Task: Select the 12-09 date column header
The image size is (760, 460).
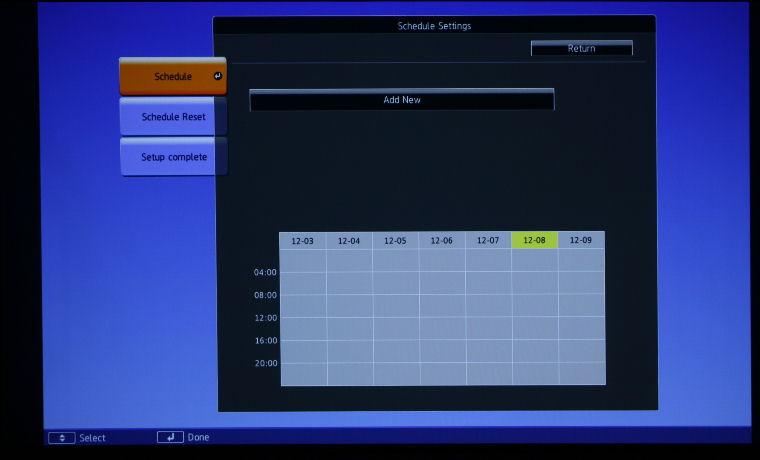Action: coord(581,240)
